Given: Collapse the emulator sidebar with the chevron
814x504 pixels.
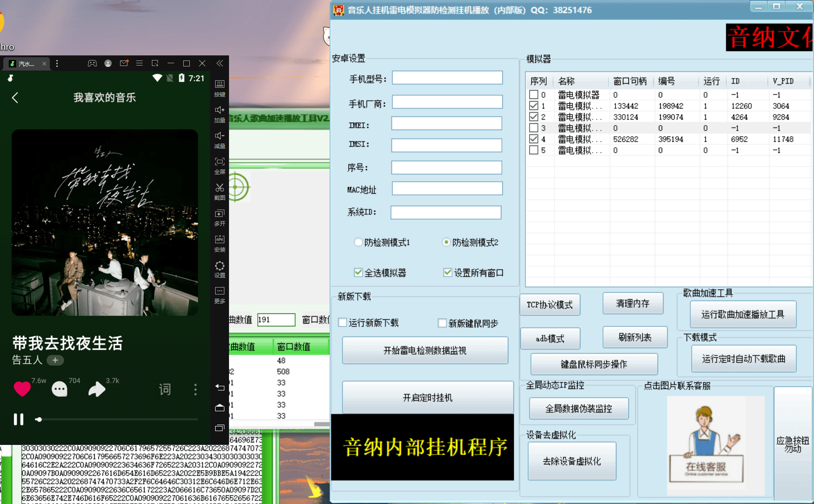Looking at the screenshot, I should click(x=219, y=63).
